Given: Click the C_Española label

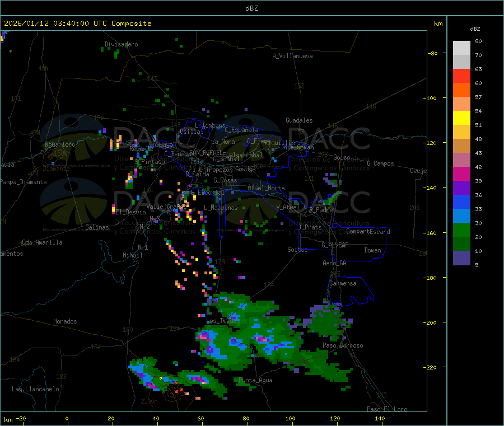Looking at the screenshot, I should click(242, 130).
